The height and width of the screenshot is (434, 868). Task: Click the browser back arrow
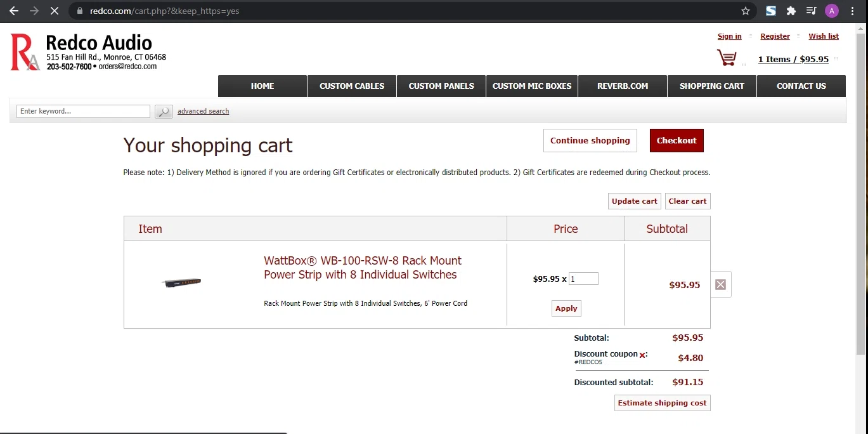coord(14,11)
